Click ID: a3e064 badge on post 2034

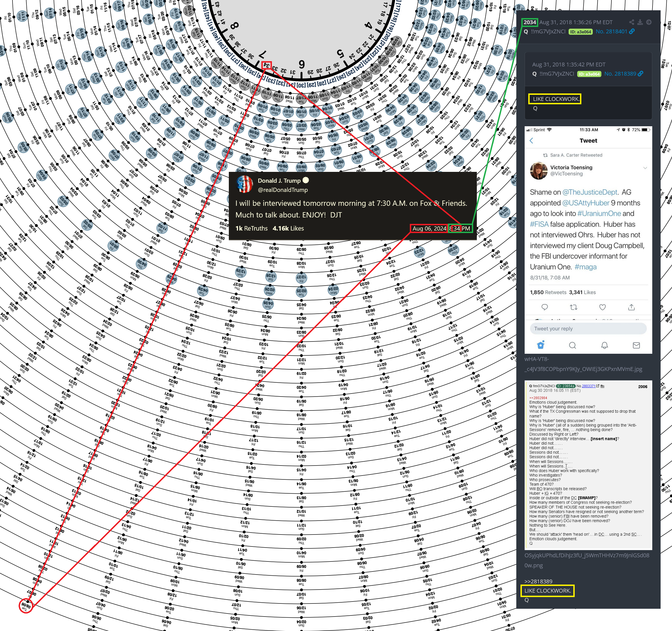pos(581,32)
